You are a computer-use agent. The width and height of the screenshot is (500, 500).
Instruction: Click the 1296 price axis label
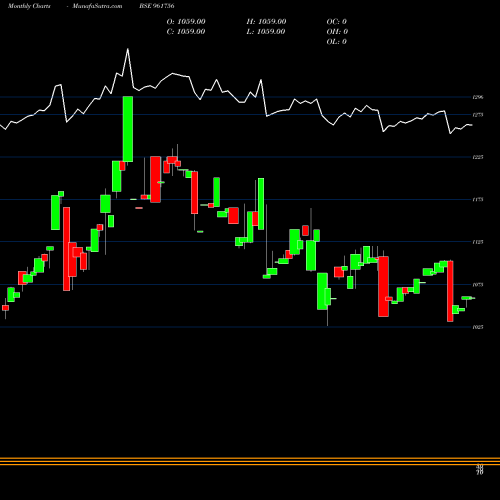[x=478, y=97]
